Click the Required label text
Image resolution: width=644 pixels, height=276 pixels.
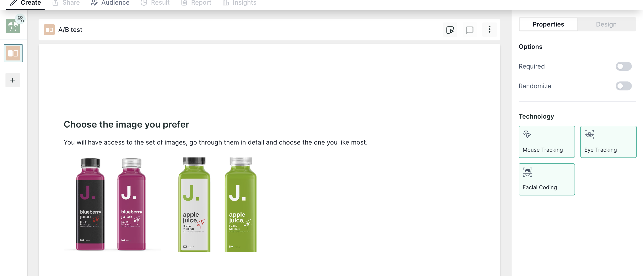click(x=532, y=66)
